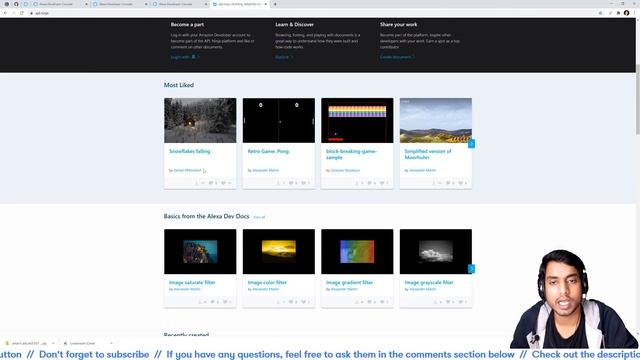This screenshot has width=640, height=360.
Task: Click the like icon on Image grayscale filter card
Action: [460, 302]
